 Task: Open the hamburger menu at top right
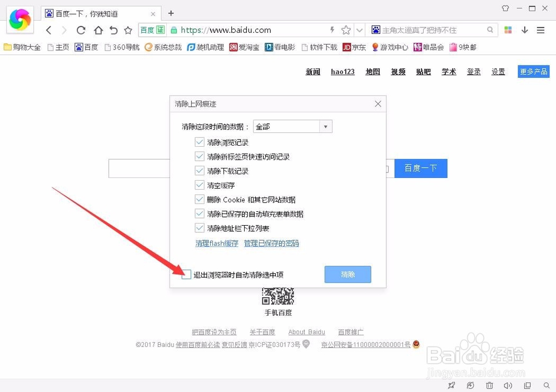click(540, 30)
